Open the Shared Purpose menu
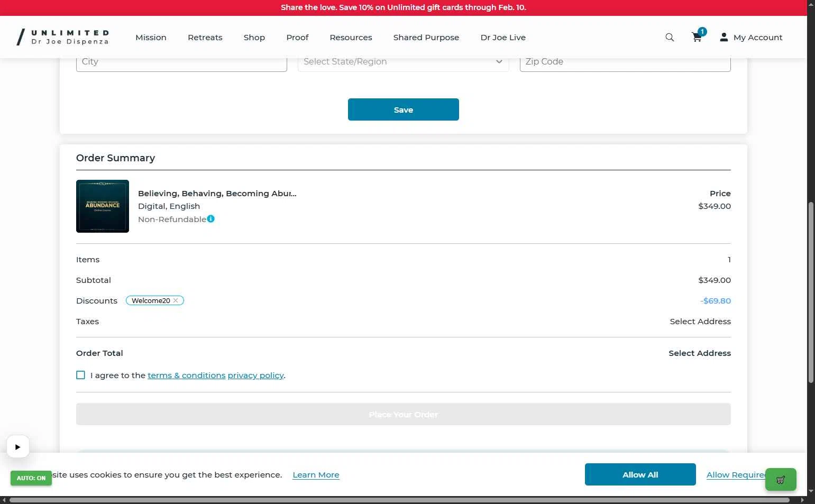Image resolution: width=815 pixels, height=504 pixels. [x=426, y=38]
